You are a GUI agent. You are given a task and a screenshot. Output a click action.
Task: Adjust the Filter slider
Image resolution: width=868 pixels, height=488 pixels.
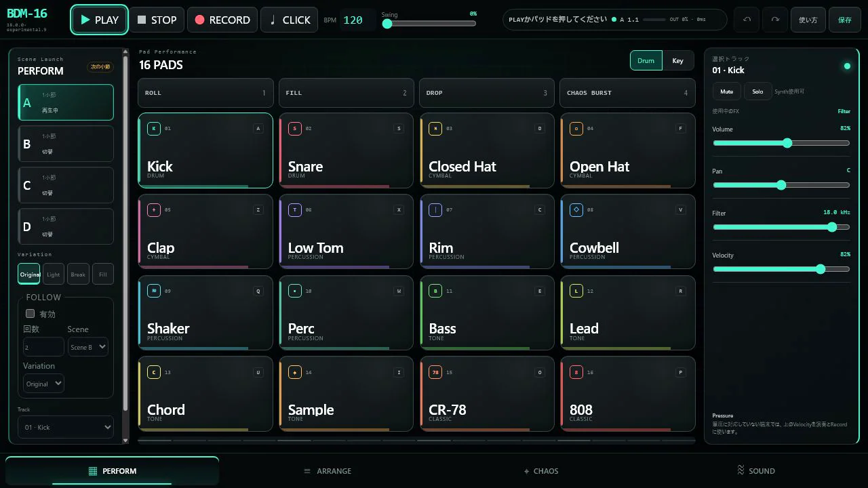781,227
